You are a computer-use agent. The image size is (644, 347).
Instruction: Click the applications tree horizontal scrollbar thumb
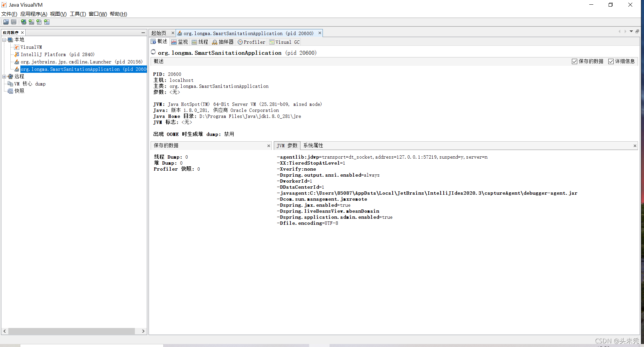point(71,331)
